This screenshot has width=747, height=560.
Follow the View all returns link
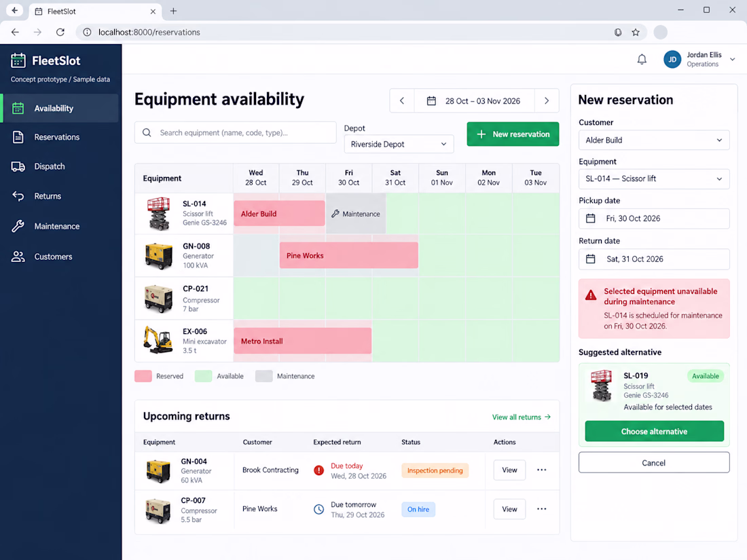pos(521,417)
